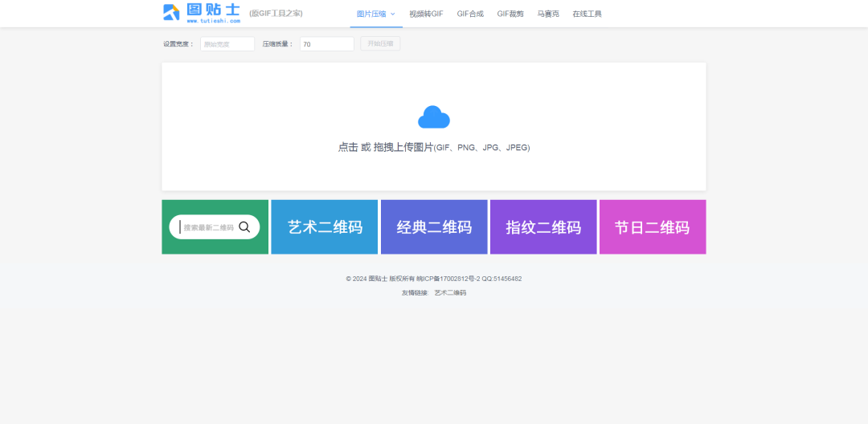Open the pink 节日二维码 tile
868x424 pixels.
tap(653, 227)
